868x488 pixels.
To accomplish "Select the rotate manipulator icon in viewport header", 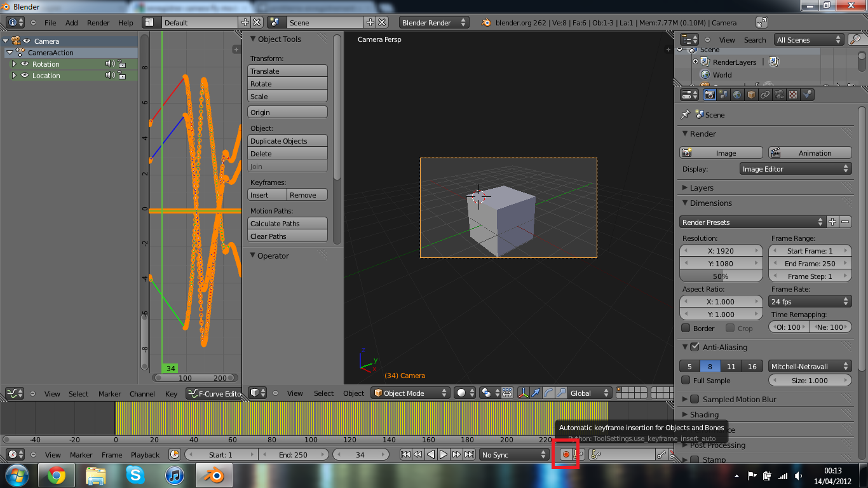I will pyautogui.click(x=549, y=393).
